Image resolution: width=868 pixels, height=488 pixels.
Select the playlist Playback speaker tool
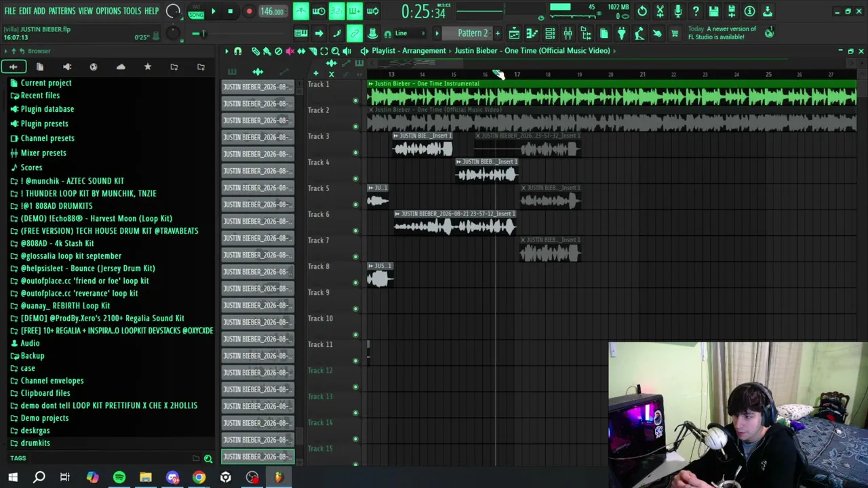tap(347, 52)
